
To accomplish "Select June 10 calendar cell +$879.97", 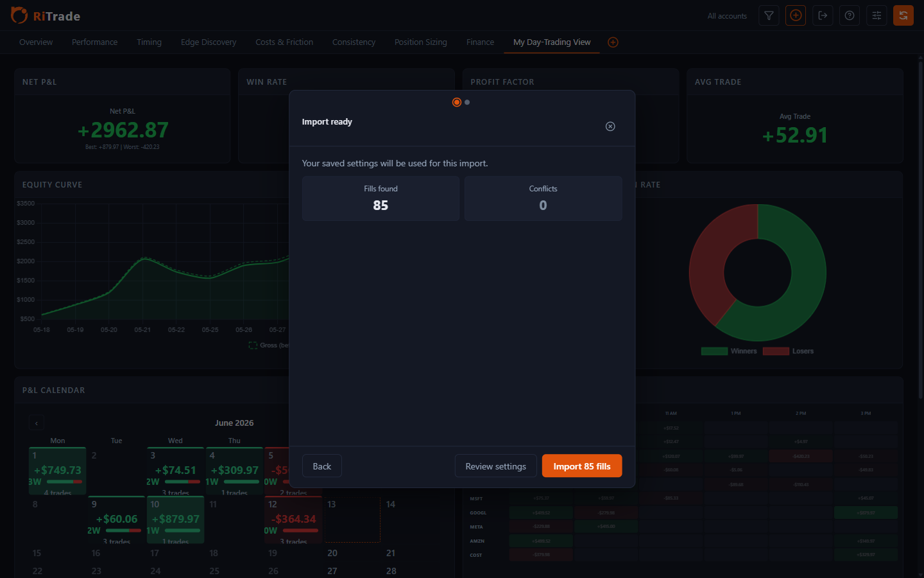I will (175, 520).
